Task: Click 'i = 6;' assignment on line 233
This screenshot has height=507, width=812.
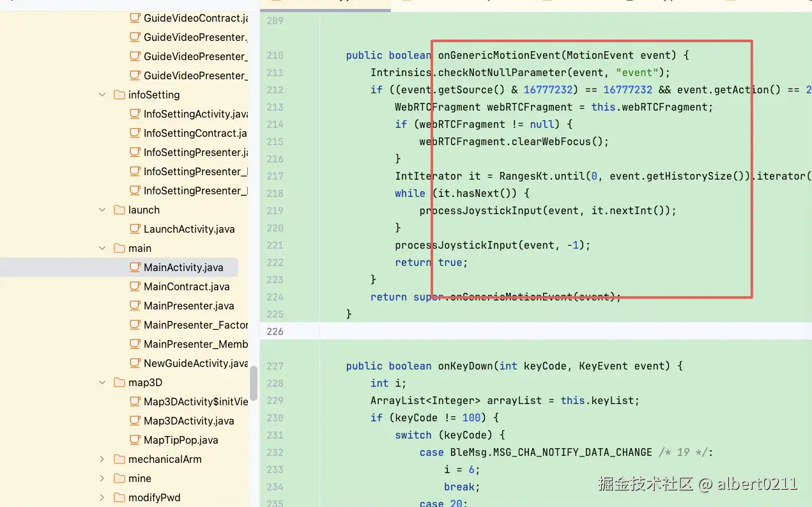Action: coord(462,469)
